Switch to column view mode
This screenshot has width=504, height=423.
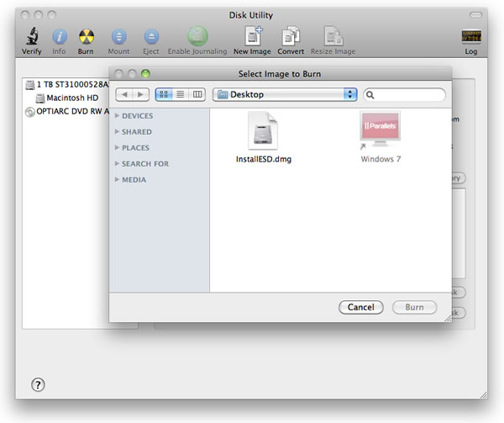pos(197,95)
